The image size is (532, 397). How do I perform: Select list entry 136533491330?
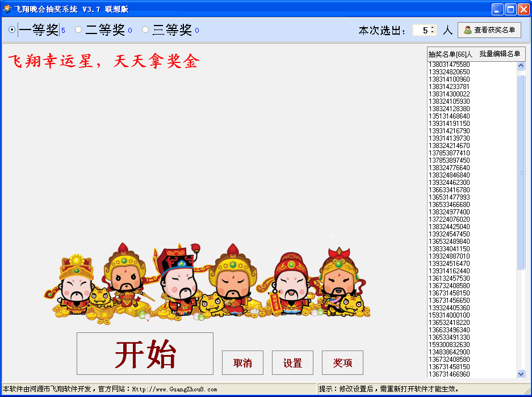[x=449, y=337]
